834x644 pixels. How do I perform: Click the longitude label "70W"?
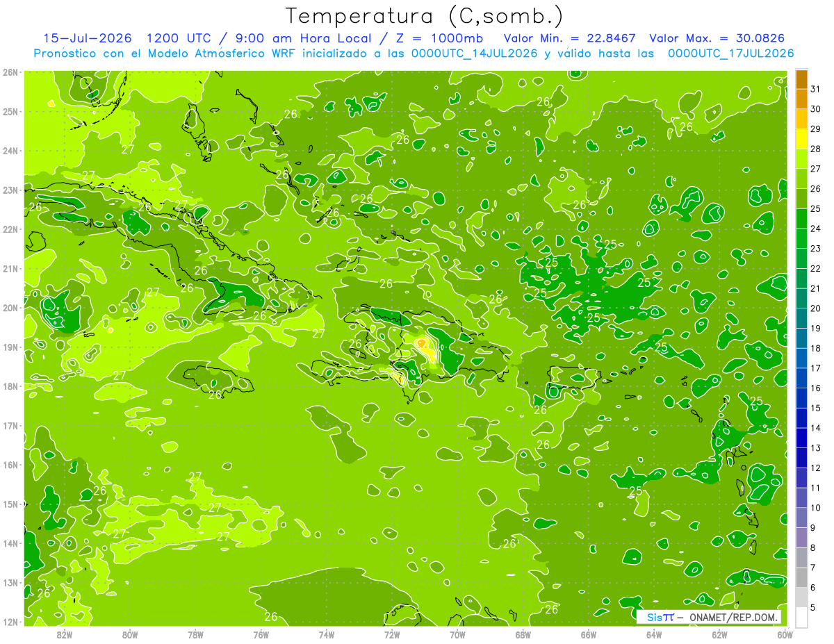coord(457,634)
